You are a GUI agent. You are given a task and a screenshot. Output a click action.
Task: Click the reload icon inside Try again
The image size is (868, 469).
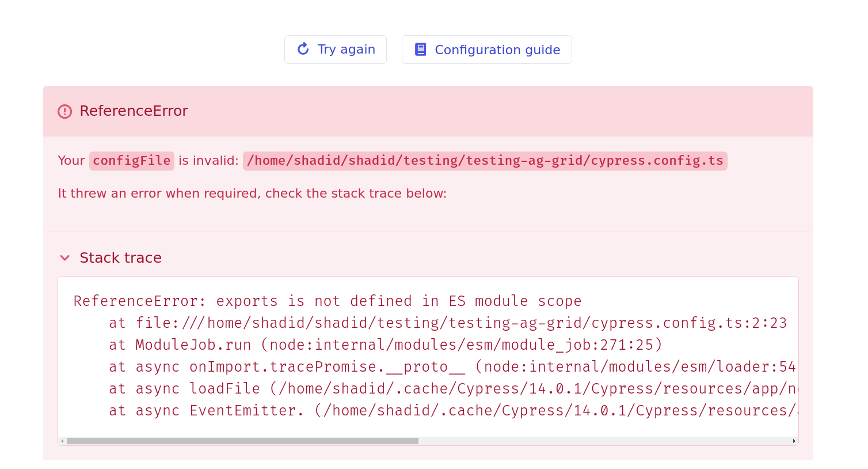pos(303,50)
